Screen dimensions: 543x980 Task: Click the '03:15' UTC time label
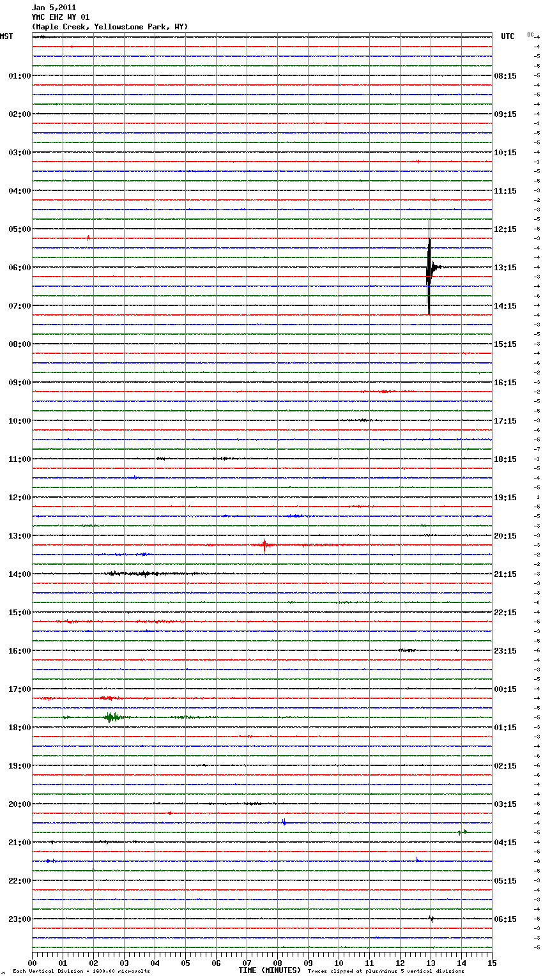click(x=505, y=804)
